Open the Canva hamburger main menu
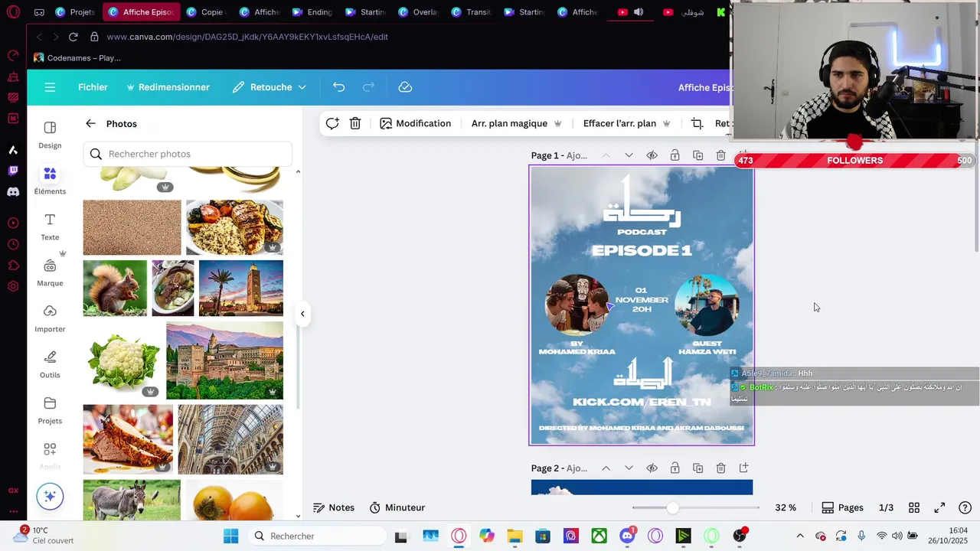The image size is (980, 551). tap(50, 87)
